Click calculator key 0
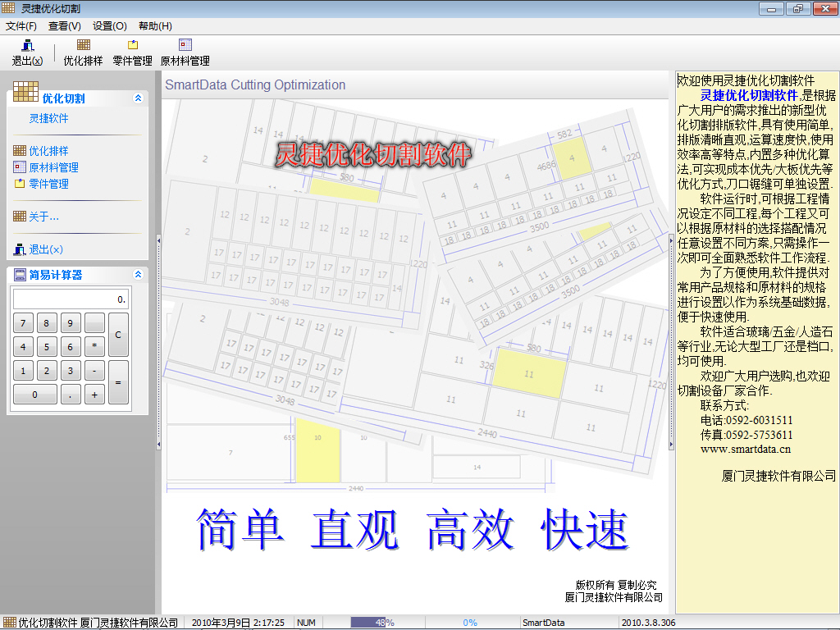Viewport: 840px width, 630px height. click(34, 395)
